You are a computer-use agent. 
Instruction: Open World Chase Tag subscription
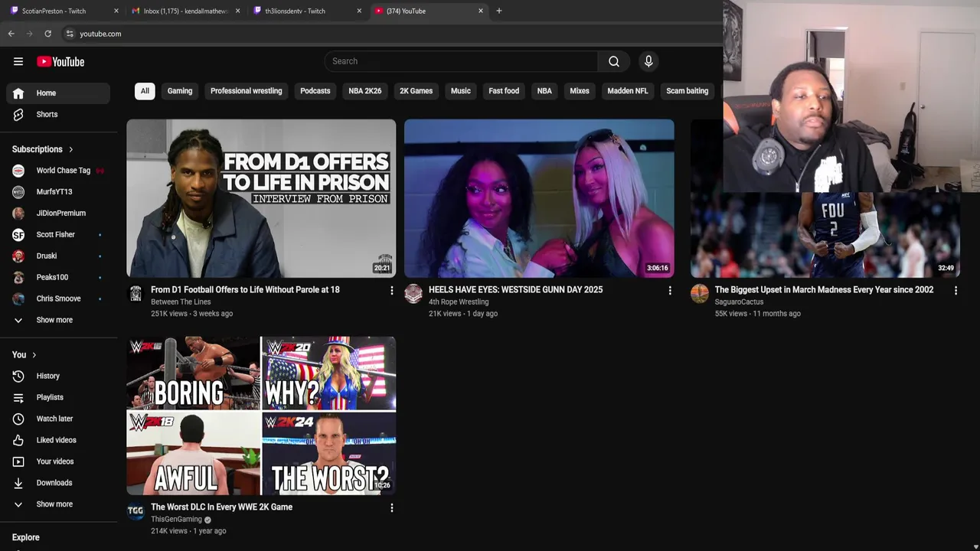click(x=58, y=171)
